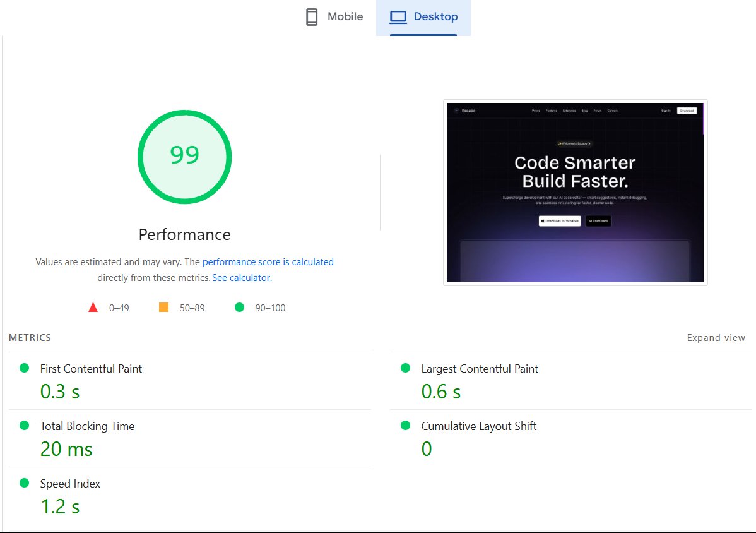Click the METRICS section heading
This screenshot has width=756, height=533.
pos(30,338)
